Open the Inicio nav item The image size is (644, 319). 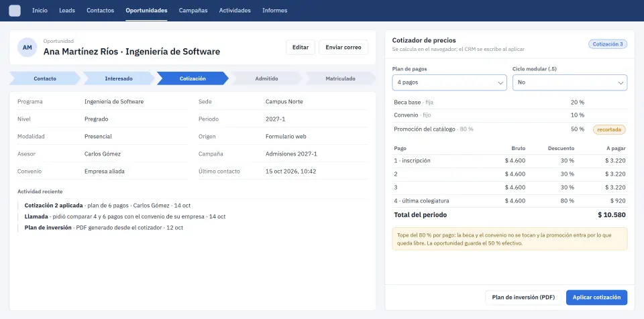coord(40,11)
